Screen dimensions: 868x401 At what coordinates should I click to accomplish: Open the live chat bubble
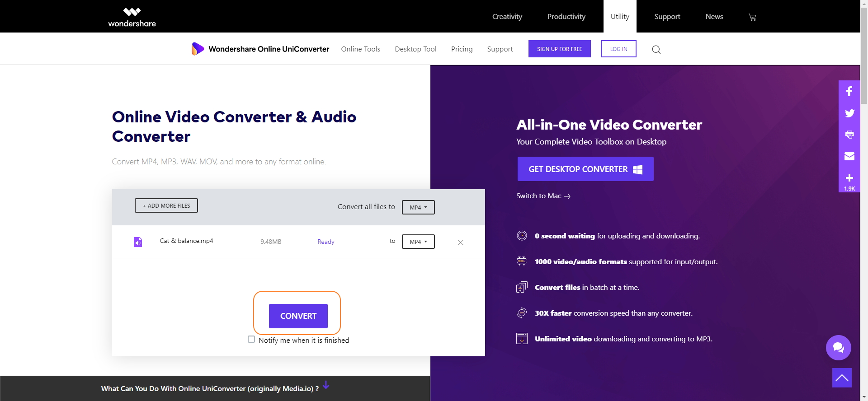click(839, 348)
